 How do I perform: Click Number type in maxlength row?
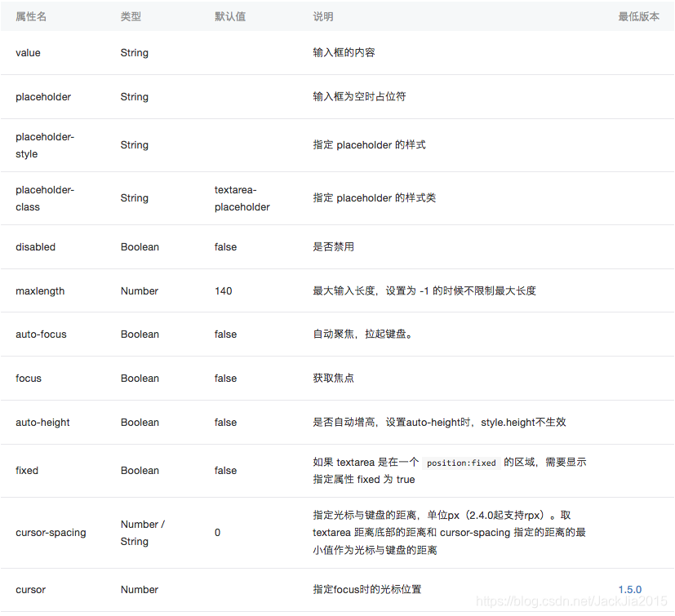click(140, 291)
